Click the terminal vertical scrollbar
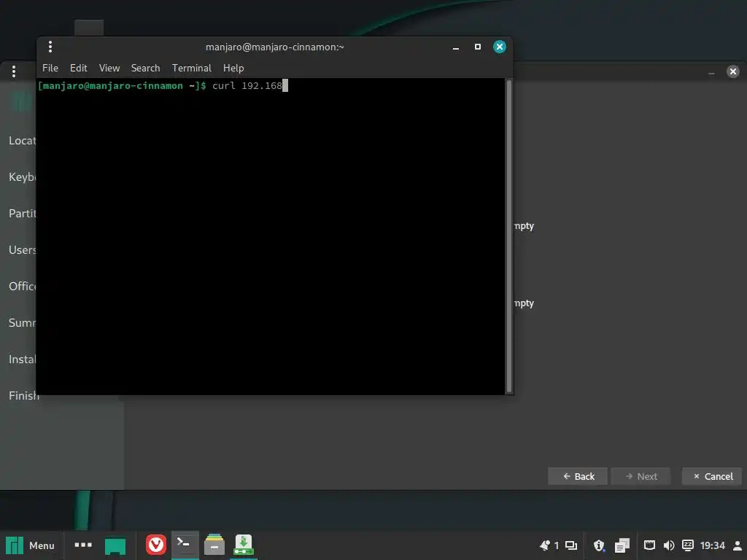747x560 pixels. tap(508, 236)
